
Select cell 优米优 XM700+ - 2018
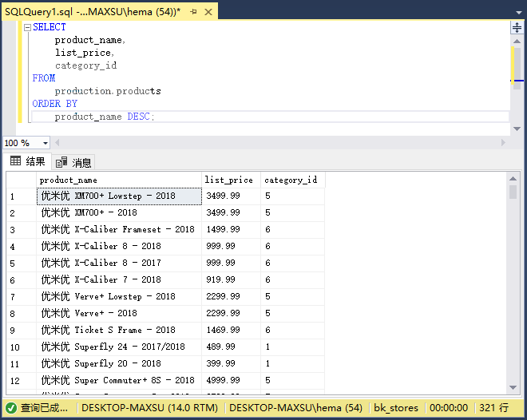coord(119,212)
